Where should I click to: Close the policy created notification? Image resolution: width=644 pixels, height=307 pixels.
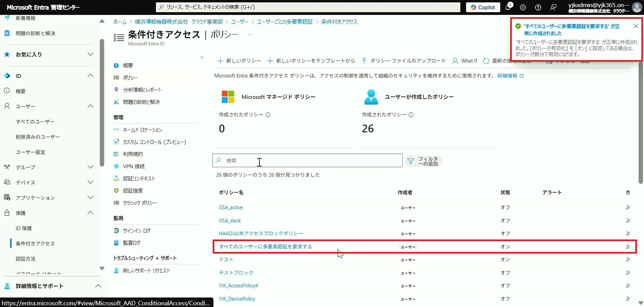coord(636,26)
